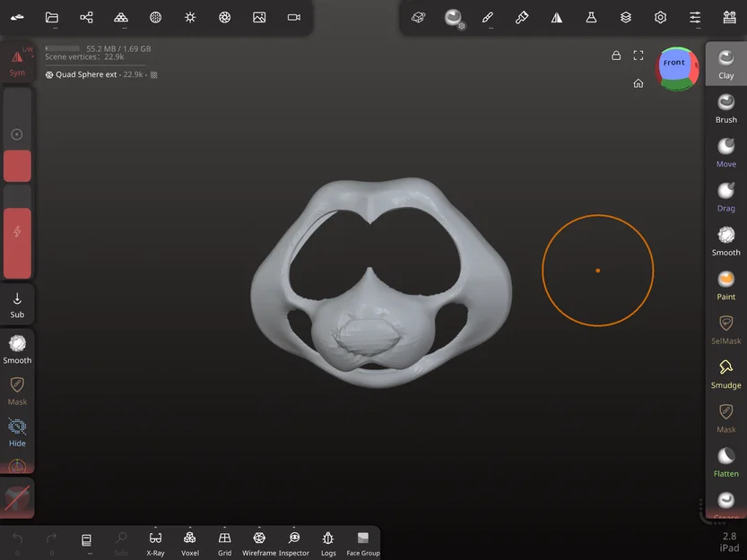Select the Smooth tool in right panel
This screenshot has width=747, height=560.
(x=726, y=241)
